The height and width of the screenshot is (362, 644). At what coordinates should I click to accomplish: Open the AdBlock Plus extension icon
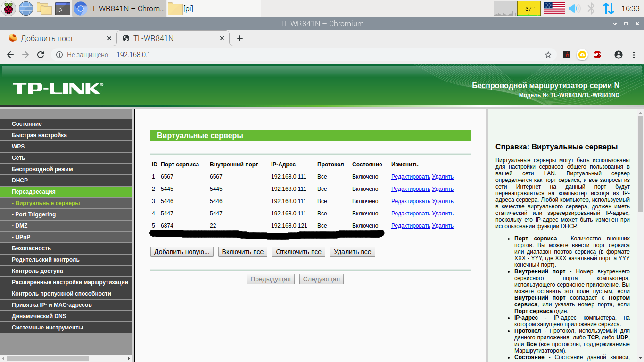pyautogui.click(x=597, y=55)
